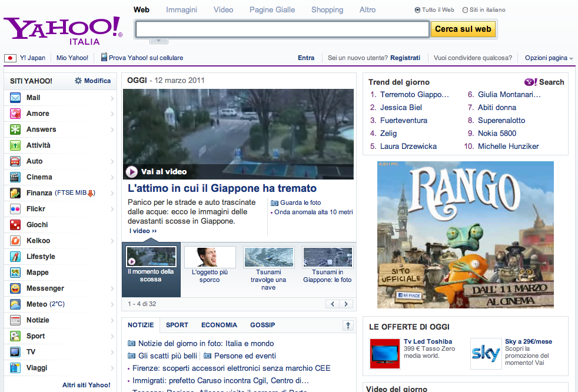Open the Mail envelope icon
Image resolution: width=578 pixels, height=392 pixels.
tap(15, 98)
